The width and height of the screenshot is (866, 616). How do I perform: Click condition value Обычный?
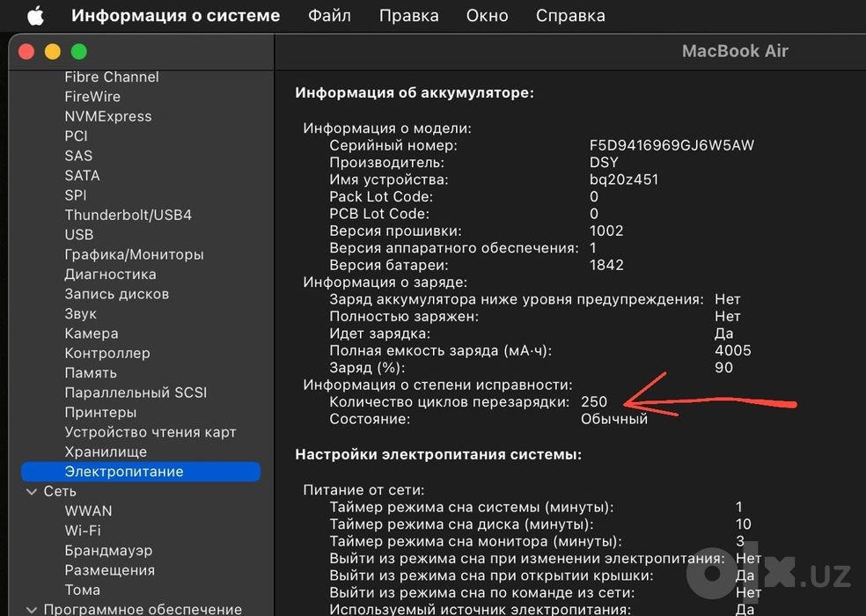[613, 420]
